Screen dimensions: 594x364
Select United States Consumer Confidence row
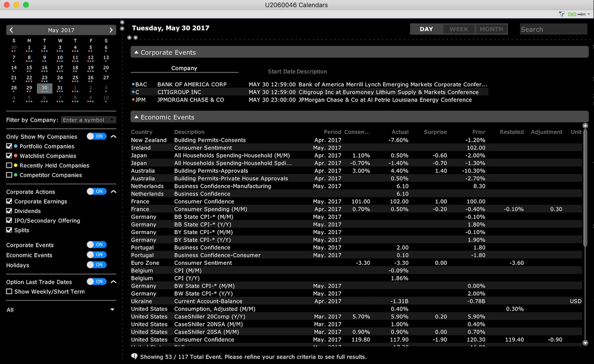click(x=356, y=339)
